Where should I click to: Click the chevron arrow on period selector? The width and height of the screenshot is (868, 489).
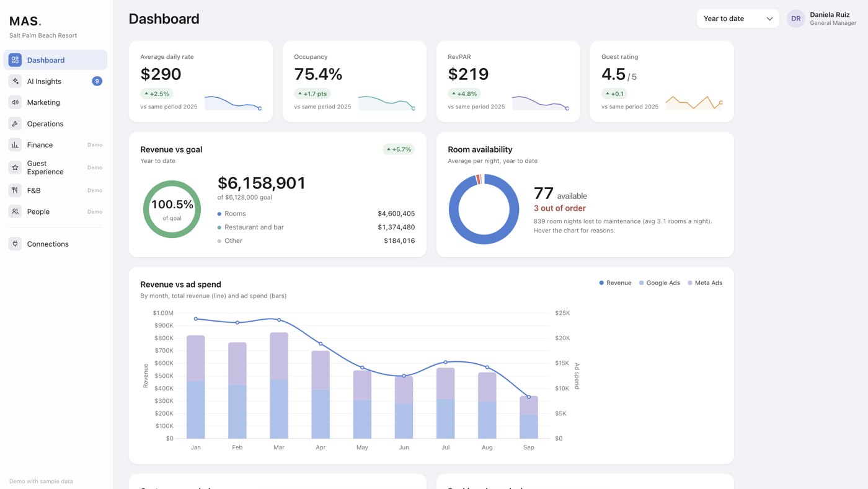click(769, 19)
